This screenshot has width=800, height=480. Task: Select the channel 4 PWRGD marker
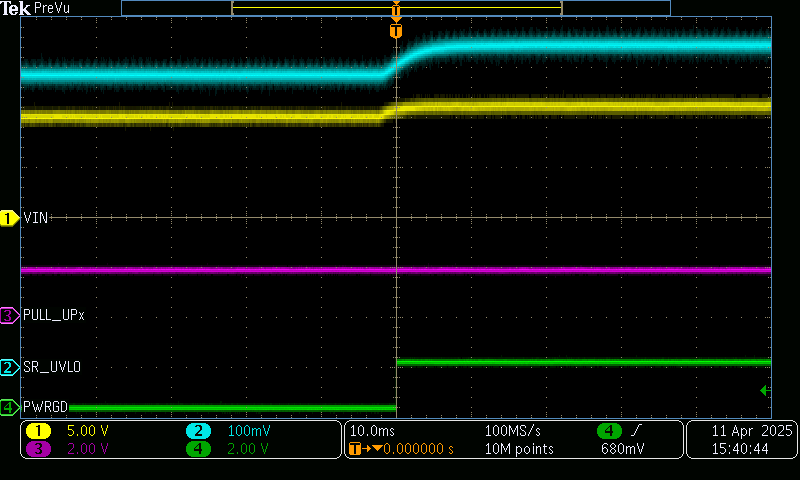tap(9, 407)
